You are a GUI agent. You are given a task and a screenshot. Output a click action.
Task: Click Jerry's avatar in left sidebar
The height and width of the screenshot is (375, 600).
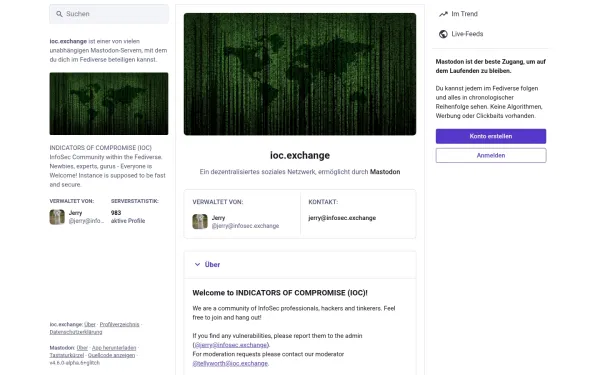pos(57,217)
